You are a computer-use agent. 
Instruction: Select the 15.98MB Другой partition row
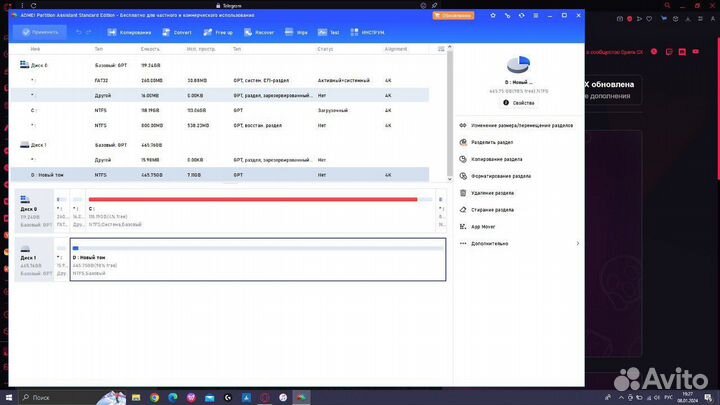click(220, 160)
